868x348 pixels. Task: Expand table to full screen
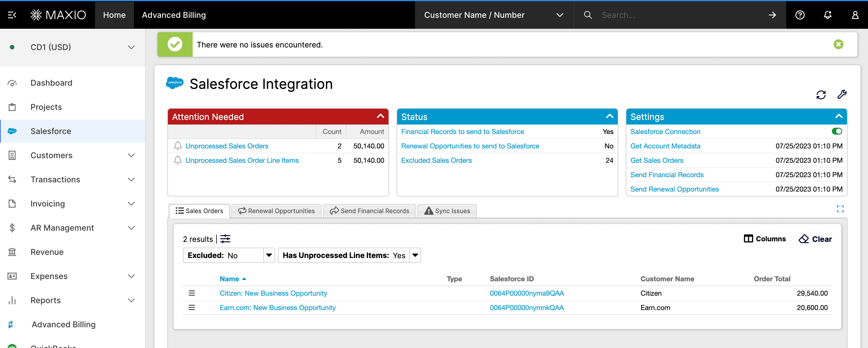click(x=840, y=209)
